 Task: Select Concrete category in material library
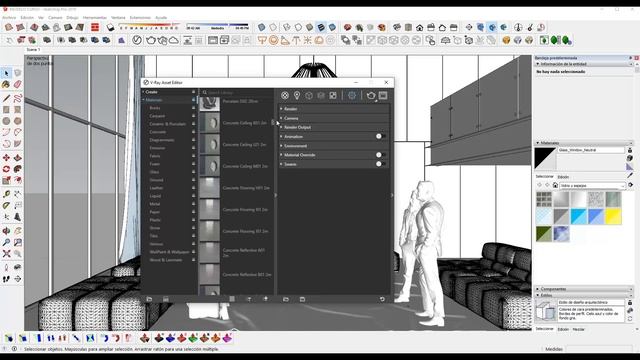[158, 132]
